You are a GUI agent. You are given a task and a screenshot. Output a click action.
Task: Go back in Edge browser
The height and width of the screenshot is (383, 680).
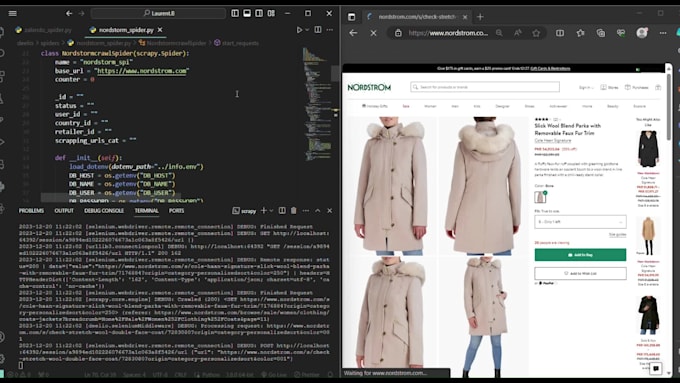(x=353, y=33)
